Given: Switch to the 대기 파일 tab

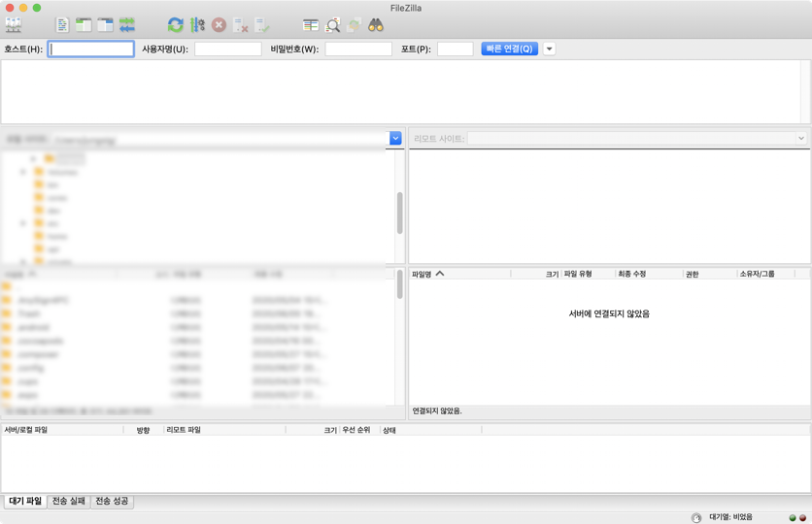Looking at the screenshot, I should [x=25, y=501].
